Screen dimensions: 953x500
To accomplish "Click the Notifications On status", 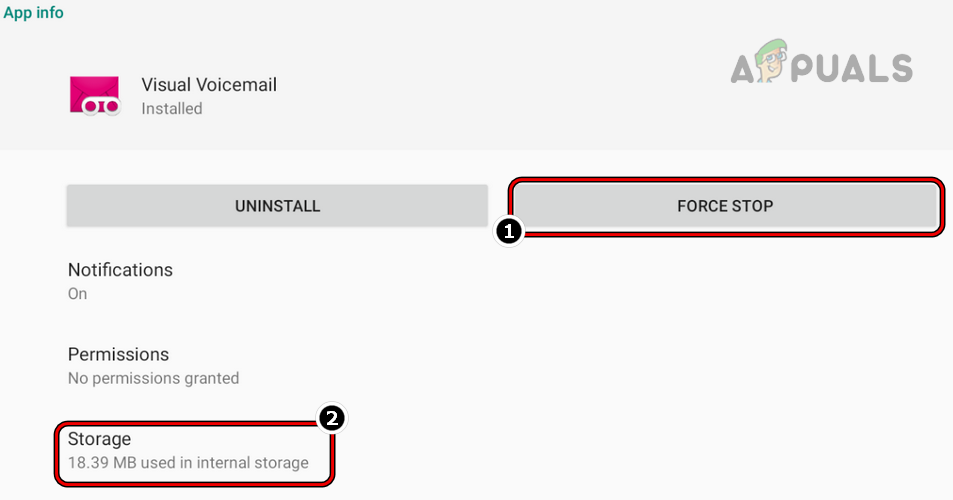I will pyautogui.click(x=77, y=294).
